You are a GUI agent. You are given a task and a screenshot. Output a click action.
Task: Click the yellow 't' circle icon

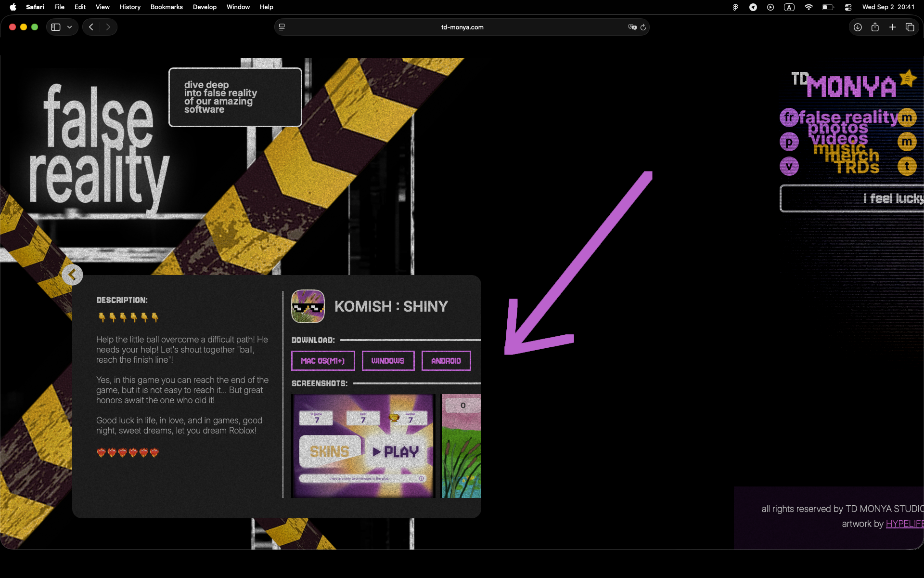click(x=907, y=166)
